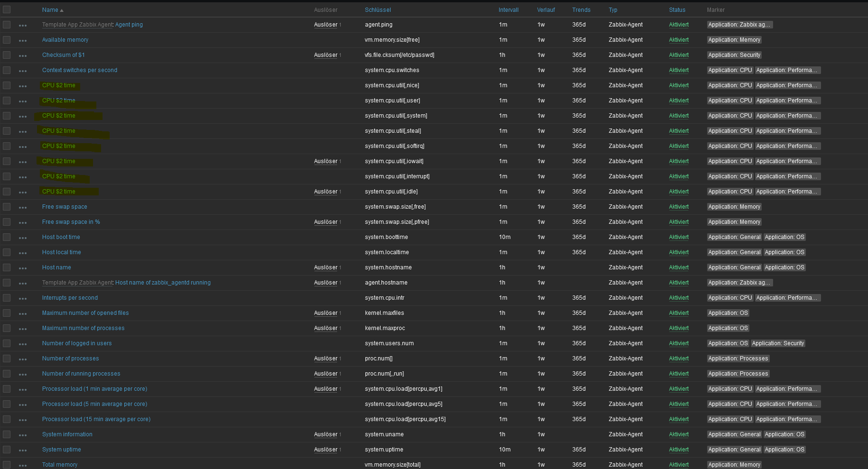Open three-dot menu for Processor load 15 min average

[x=23, y=420]
